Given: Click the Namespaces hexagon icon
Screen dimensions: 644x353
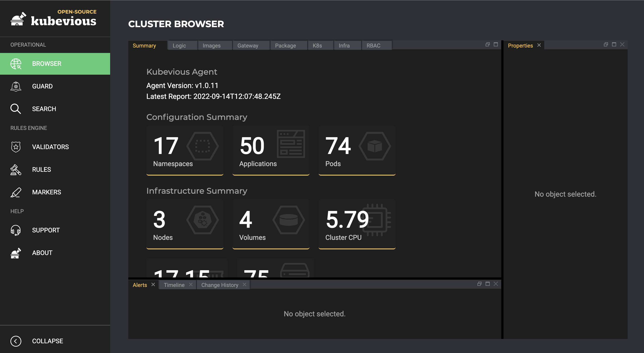Looking at the screenshot, I should click(x=203, y=146).
